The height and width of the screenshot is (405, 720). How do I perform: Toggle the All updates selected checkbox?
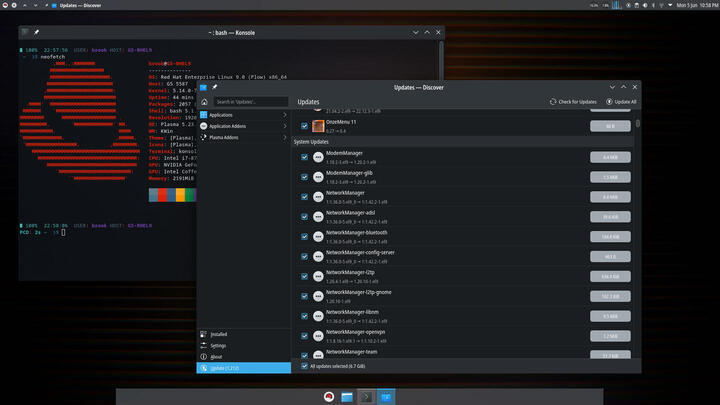click(x=304, y=366)
